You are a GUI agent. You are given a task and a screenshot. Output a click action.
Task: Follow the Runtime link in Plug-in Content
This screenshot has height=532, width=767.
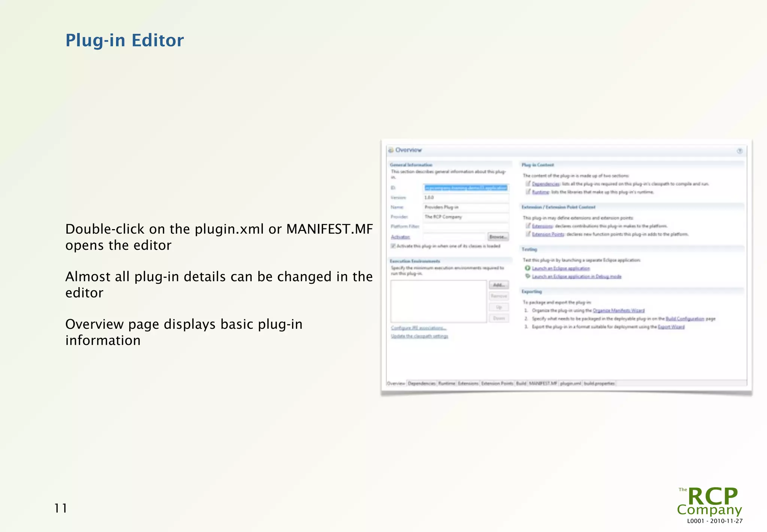tap(540, 192)
